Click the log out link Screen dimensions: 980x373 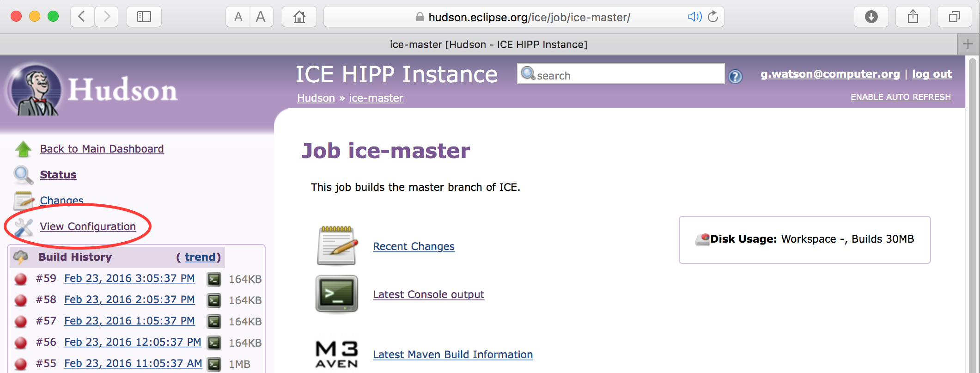coord(932,74)
